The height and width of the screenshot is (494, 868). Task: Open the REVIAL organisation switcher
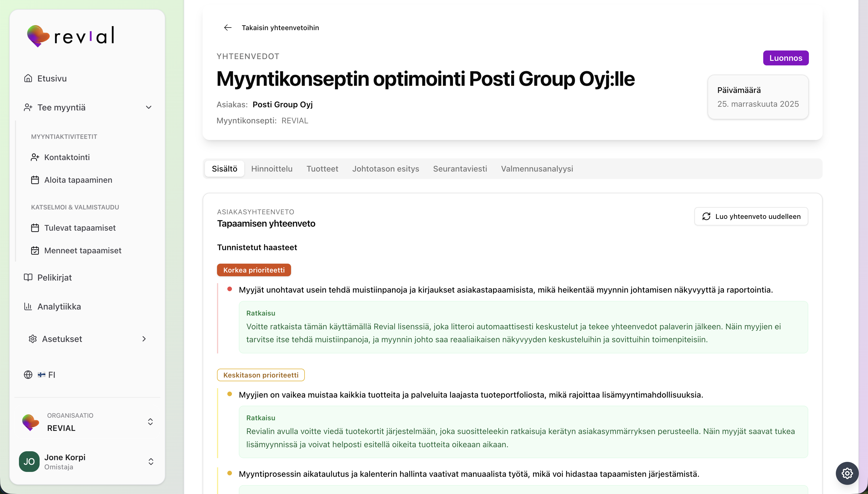150,422
